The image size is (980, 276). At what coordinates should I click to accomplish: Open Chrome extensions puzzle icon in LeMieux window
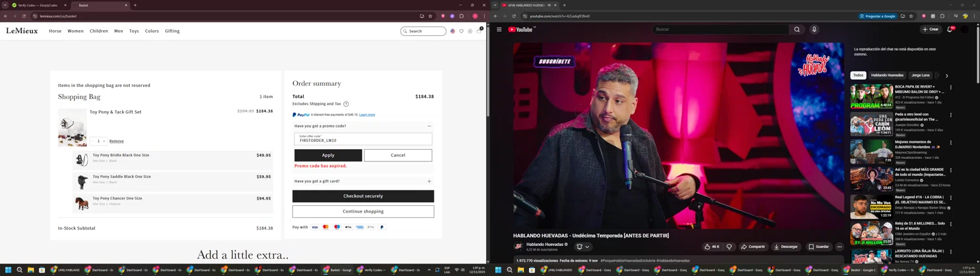click(461, 16)
